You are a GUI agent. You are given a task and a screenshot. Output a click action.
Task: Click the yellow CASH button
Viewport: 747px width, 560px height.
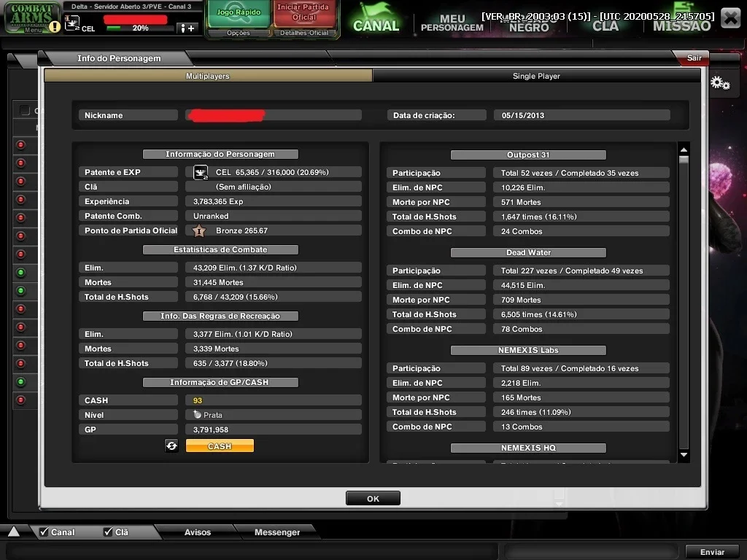tap(220, 446)
